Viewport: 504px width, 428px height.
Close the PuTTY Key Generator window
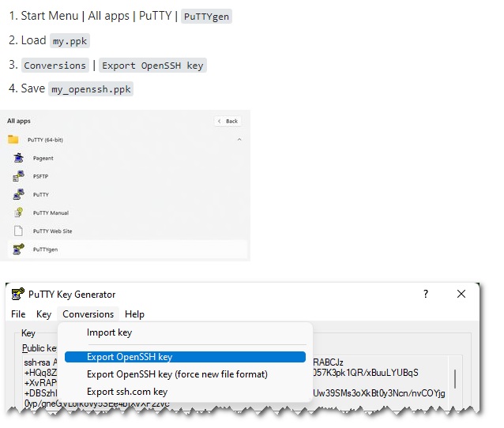click(461, 294)
